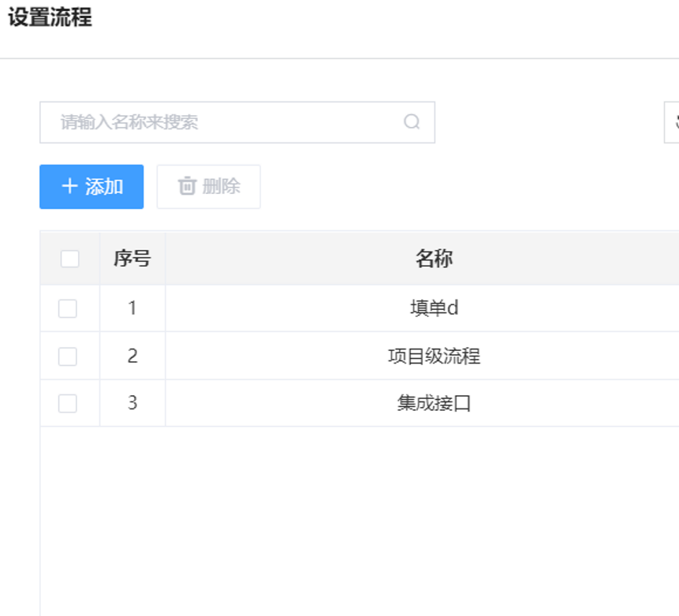Image resolution: width=679 pixels, height=616 pixels.
Task: Check the checkbox for row 项目级流程
Action: (x=68, y=357)
